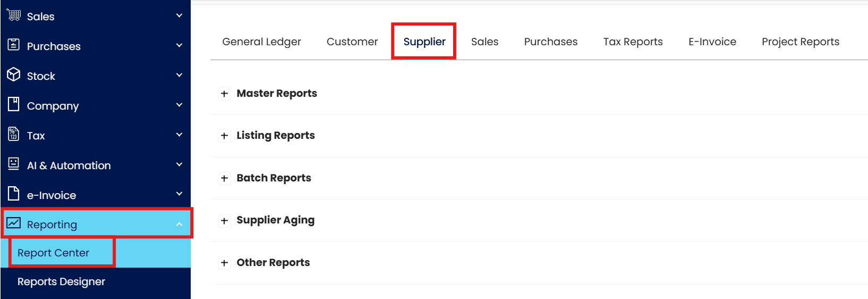This screenshot has height=299, width=868.
Task: Collapse the Reporting menu chevron
Action: [179, 224]
